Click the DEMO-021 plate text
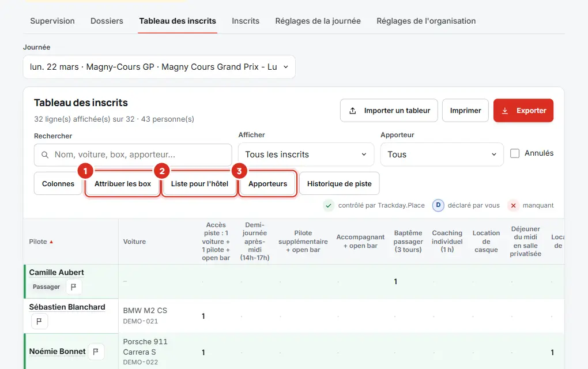Screen dimensions: 588x369 (x=141, y=321)
